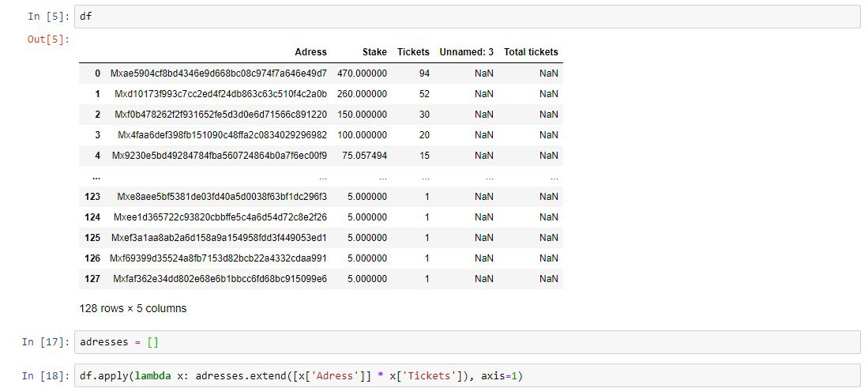Click tickets value 30
Screen dimensions: 868x388
tap(424, 115)
